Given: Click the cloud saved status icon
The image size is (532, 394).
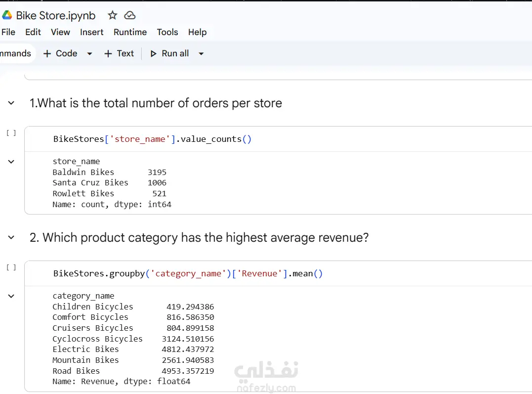Looking at the screenshot, I should (129, 15).
